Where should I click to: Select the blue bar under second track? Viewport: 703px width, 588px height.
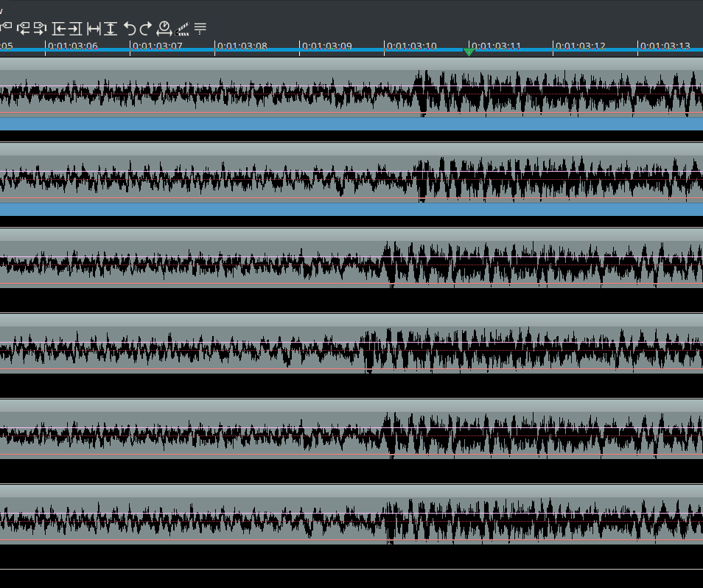pyautogui.click(x=351, y=209)
